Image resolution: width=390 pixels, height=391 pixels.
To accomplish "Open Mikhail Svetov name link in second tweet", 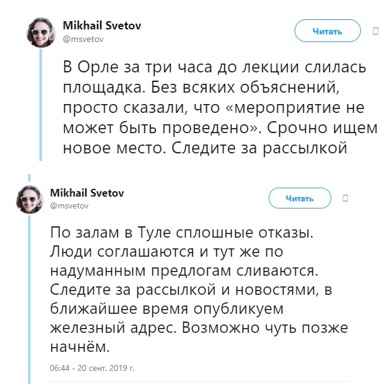I will (x=87, y=193).
